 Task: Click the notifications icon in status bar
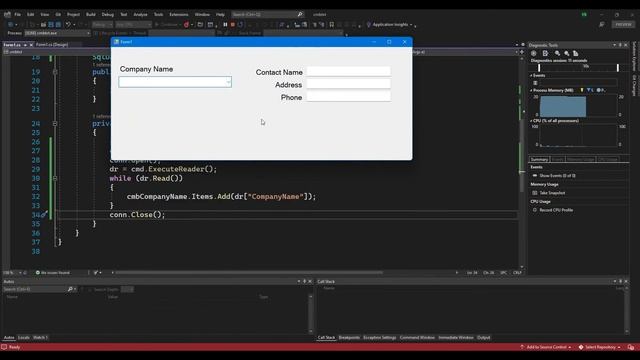(x=631, y=347)
